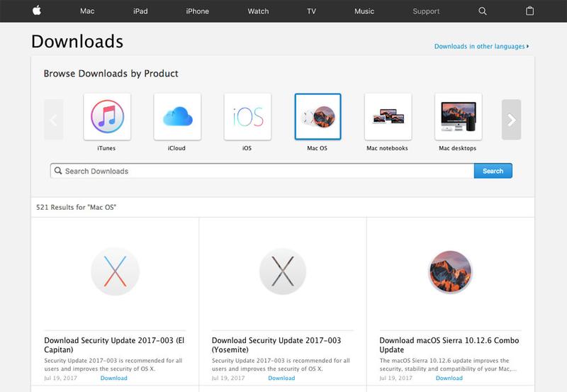This screenshot has width=567, height=392.
Task: Select the Mac OS product icon
Action: click(x=318, y=117)
